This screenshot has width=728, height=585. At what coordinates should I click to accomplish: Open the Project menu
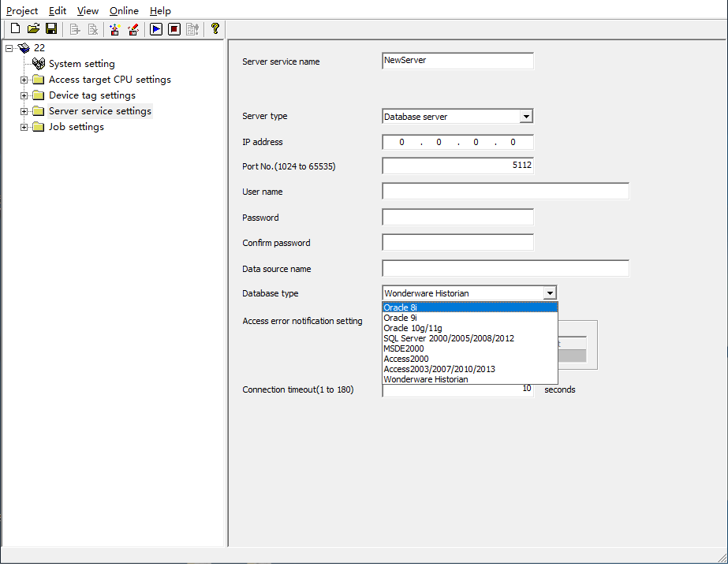[22, 11]
